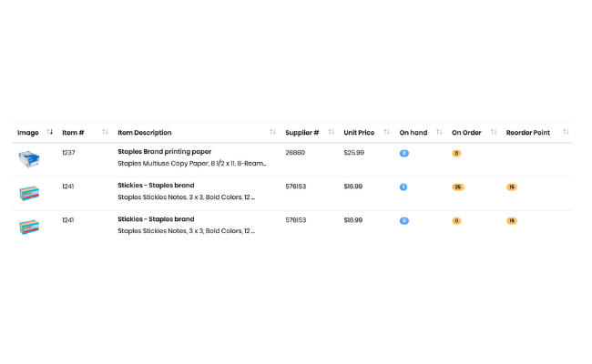The height and width of the screenshot is (364, 592).
Task: Sort by On Order column arrows
Action: click(x=494, y=132)
